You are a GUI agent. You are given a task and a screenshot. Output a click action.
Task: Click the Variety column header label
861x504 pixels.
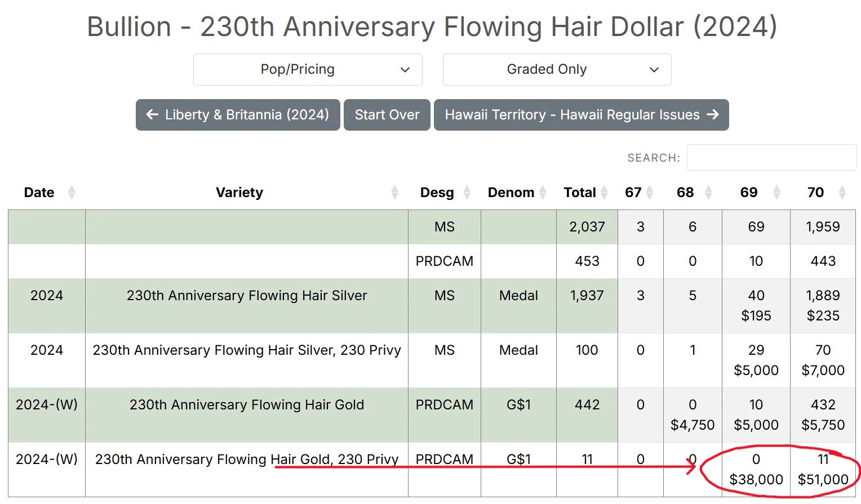tap(239, 193)
